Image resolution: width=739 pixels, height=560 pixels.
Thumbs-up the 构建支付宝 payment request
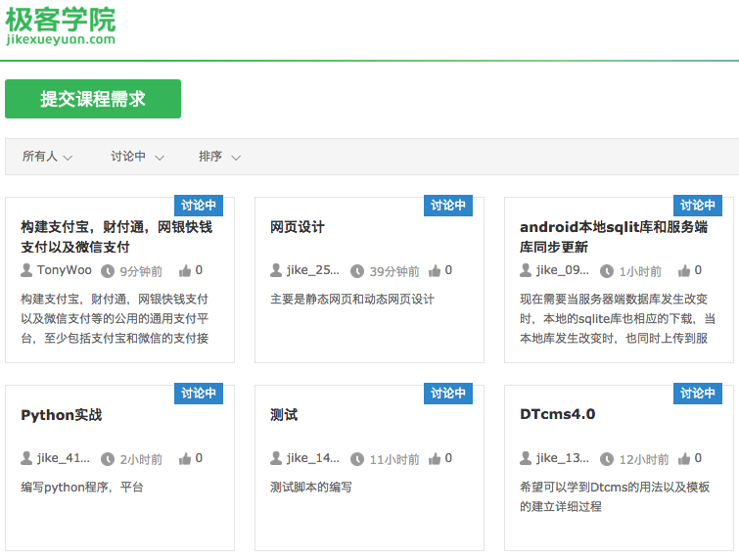[x=185, y=270]
